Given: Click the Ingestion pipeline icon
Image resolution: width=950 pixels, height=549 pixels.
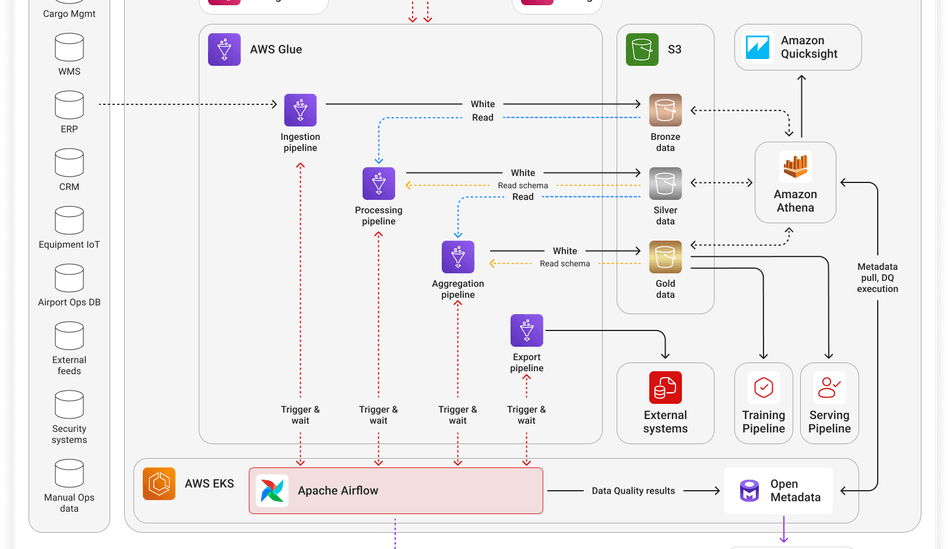Looking at the screenshot, I should (x=300, y=110).
